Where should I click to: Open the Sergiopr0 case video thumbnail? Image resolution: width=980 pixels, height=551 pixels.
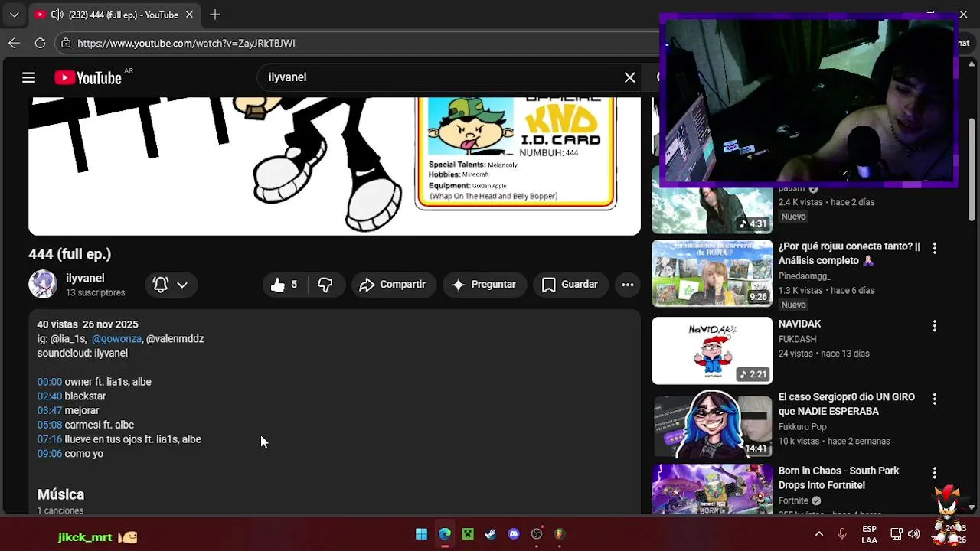(712, 424)
